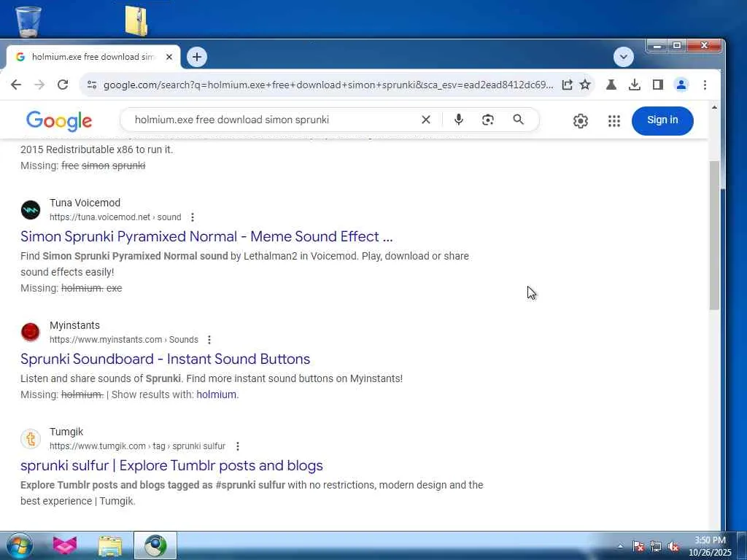Go back to the previous page
This screenshot has height=560, width=747.
(16, 85)
